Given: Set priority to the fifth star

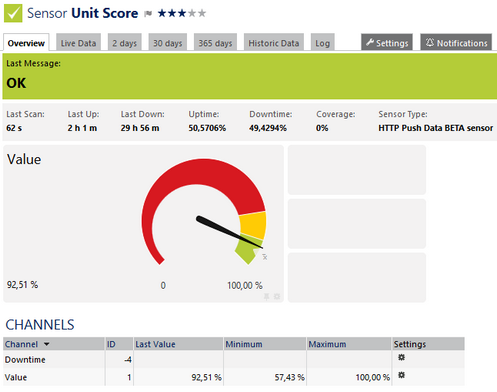Looking at the screenshot, I should click(x=202, y=13).
